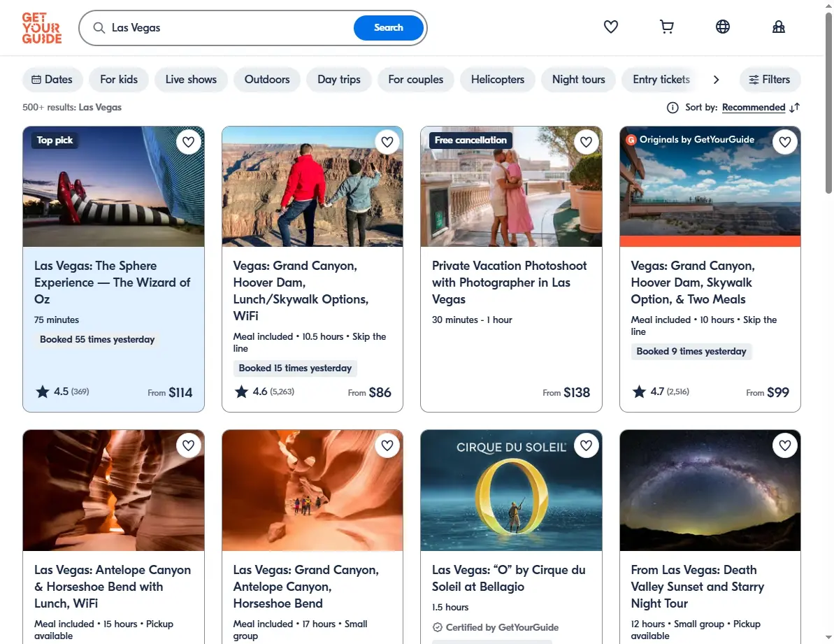Click 'Booked 55 times yesterday' label
This screenshot has height=644, width=834.
pos(97,339)
